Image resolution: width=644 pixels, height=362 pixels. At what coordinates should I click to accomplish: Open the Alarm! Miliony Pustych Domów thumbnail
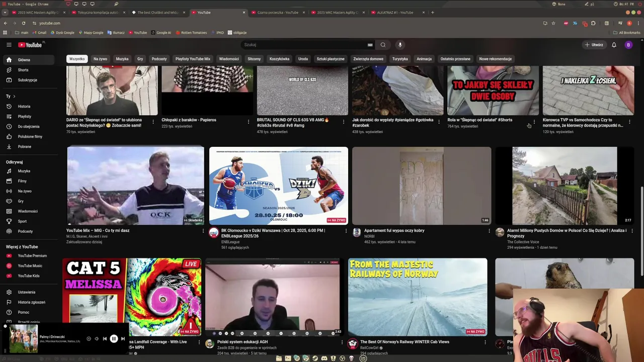(x=565, y=186)
